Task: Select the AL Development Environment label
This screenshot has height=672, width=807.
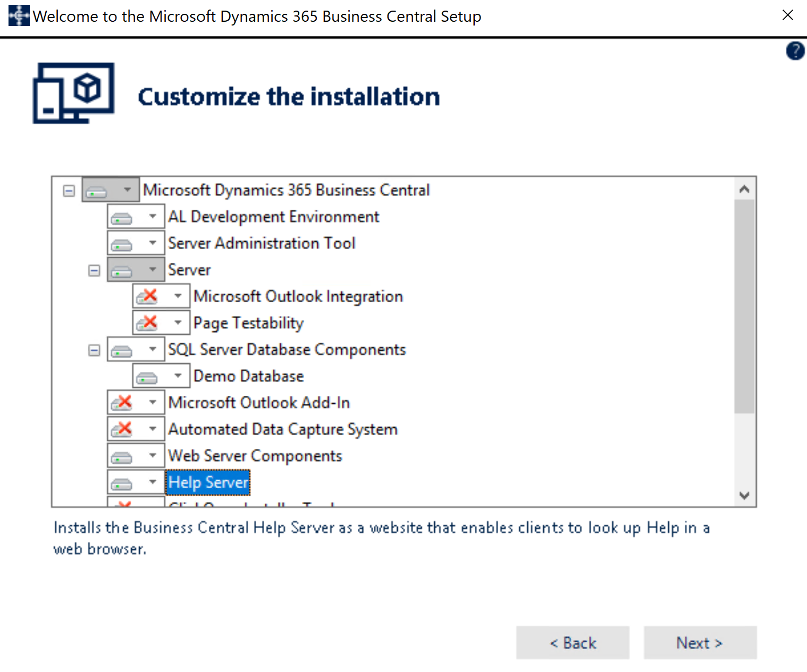Action: coord(273,217)
